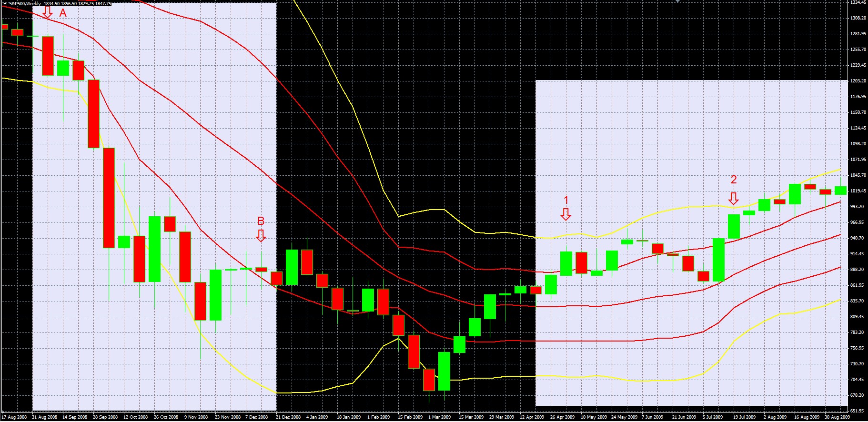Viewport: 868px width, 422px height.
Task: Click the 678.20 price on the right axis
Action: tap(857, 395)
